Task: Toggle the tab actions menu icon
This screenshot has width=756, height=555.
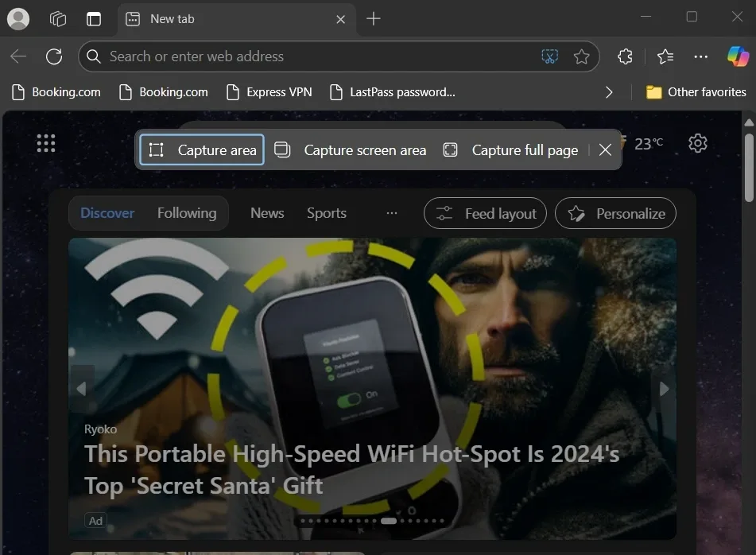Action: [x=94, y=19]
